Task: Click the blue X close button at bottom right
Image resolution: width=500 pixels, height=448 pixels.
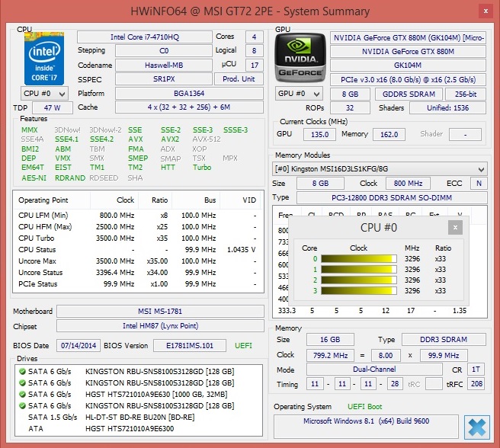Action: coord(476,427)
